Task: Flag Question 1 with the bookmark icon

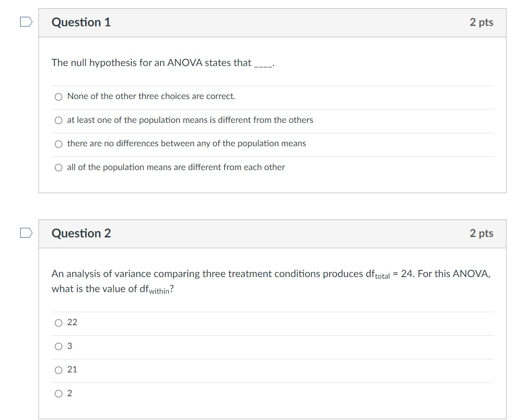Action: (x=26, y=22)
